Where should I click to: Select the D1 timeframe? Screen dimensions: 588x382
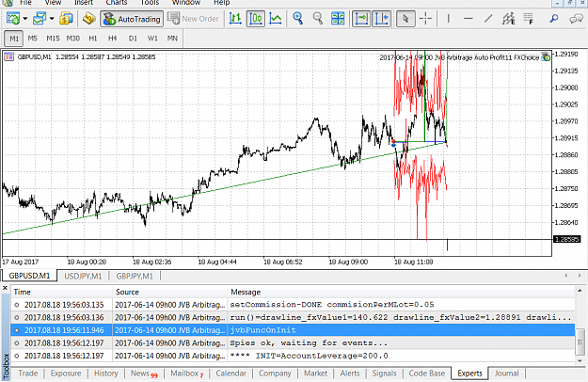(133, 39)
